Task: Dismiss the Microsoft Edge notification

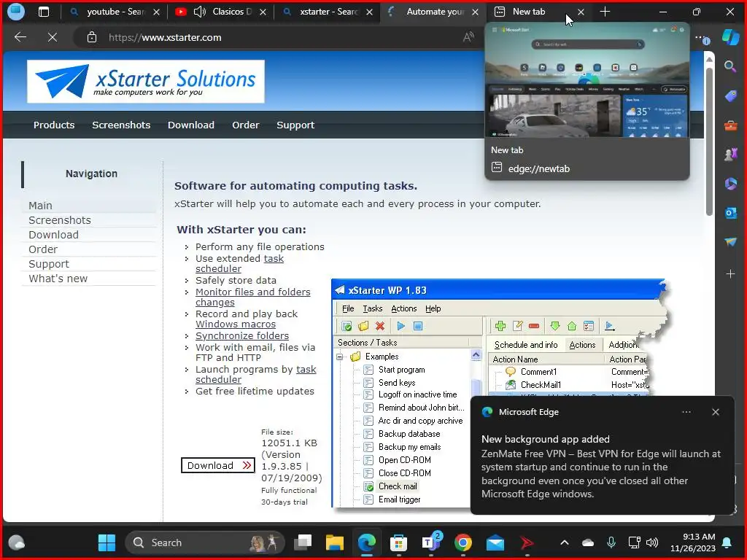Action: 716,412
